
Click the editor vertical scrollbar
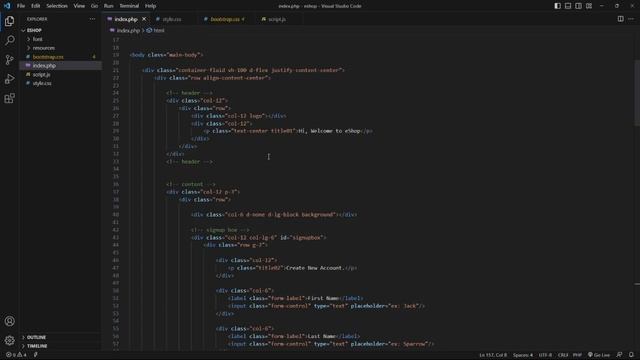click(637, 93)
